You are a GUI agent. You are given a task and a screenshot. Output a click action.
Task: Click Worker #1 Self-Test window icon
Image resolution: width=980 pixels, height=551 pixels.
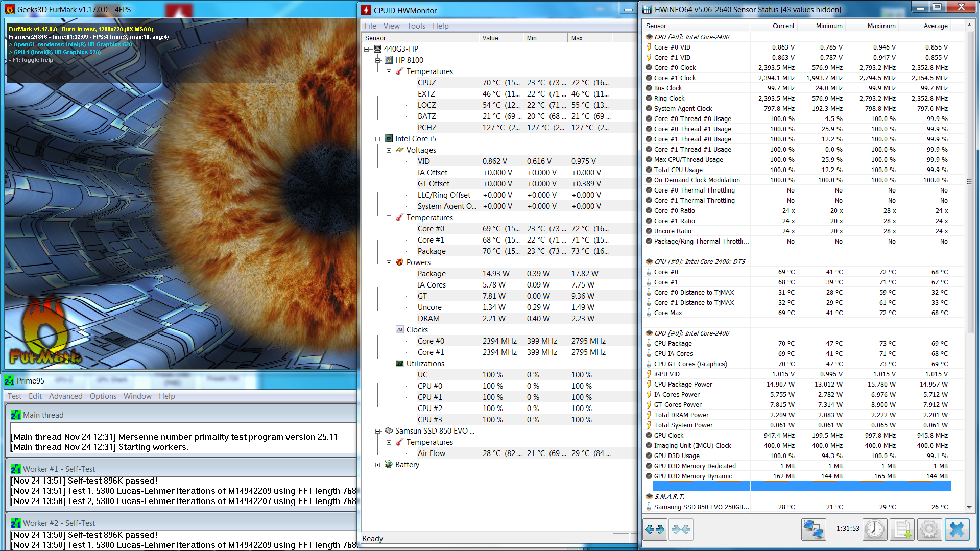[x=16, y=469]
